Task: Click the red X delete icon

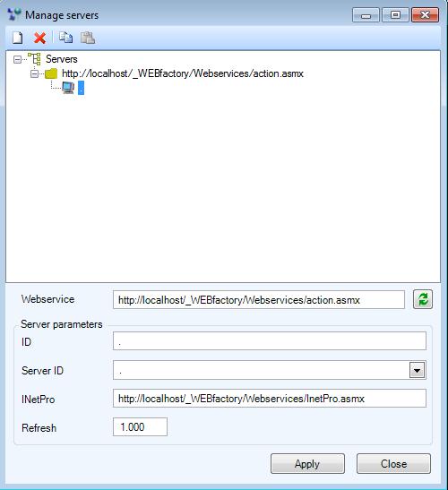Action: pos(39,38)
